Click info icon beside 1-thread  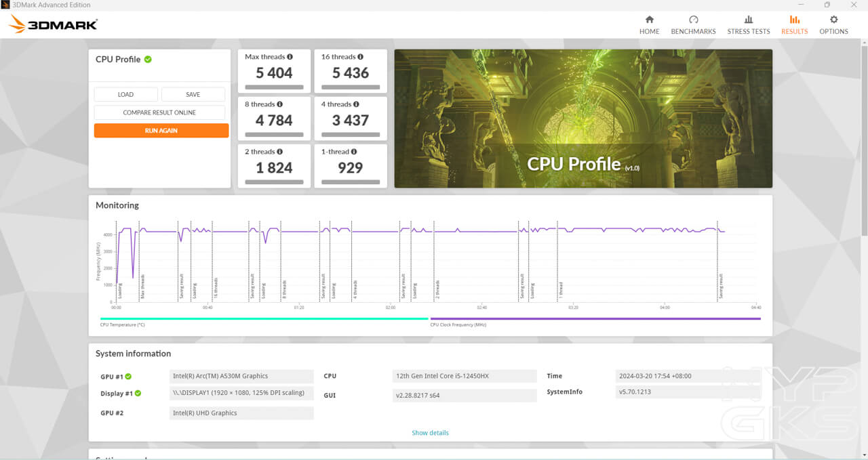coord(354,152)
